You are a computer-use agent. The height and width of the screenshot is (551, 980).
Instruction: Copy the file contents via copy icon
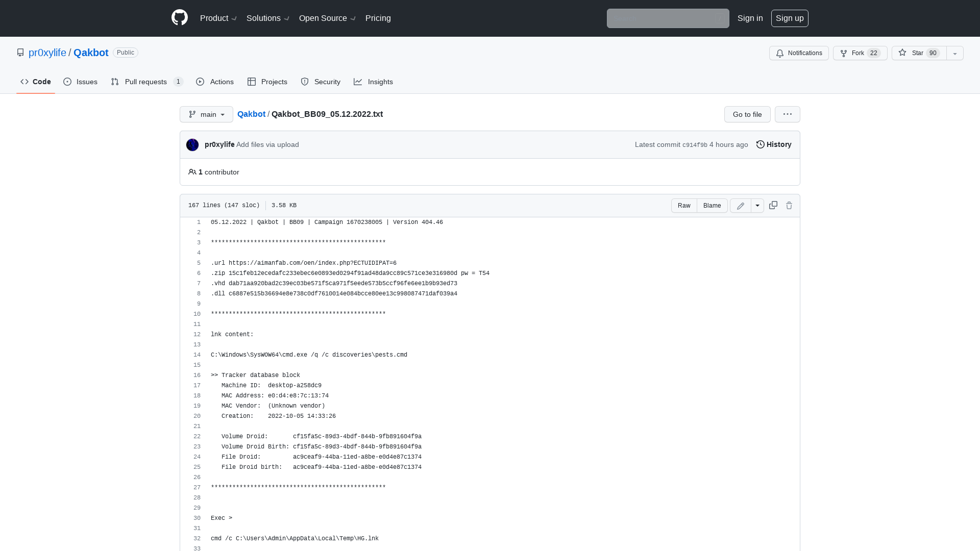click(773, 205)
